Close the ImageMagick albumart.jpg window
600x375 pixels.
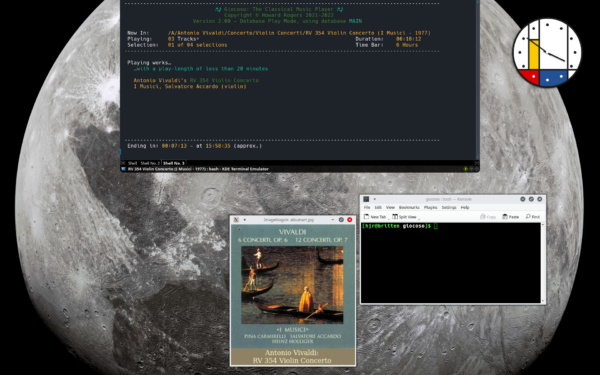coord(349,220)
